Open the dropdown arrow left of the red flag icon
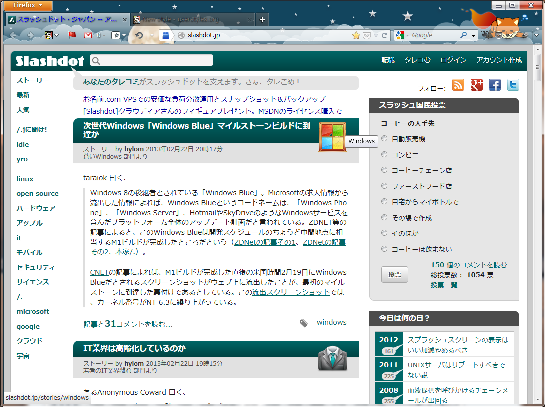The height and width of the screenshot is (407, 545). point(57,35)
